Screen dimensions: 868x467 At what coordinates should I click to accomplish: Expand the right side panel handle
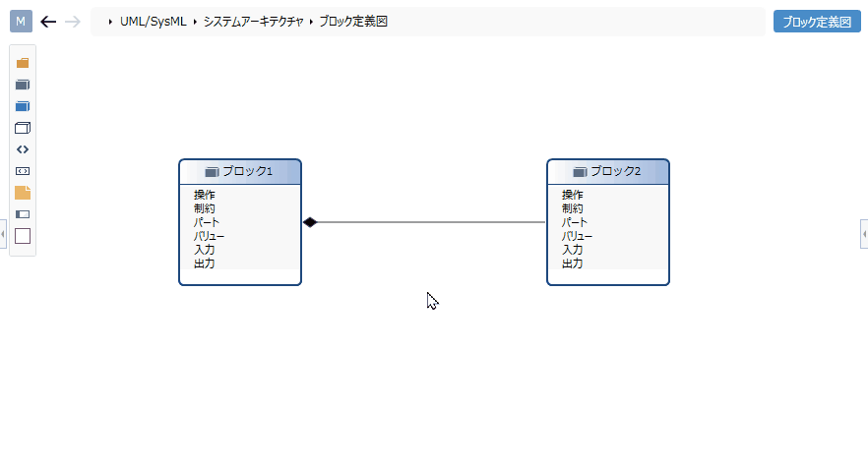(864, 234)
